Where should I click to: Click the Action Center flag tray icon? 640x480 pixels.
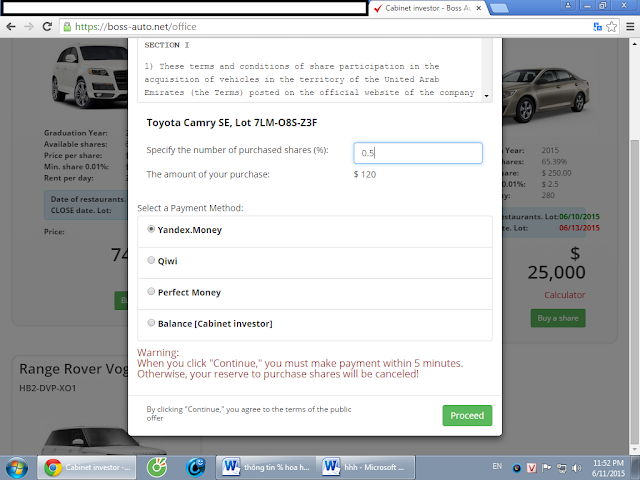546,468
